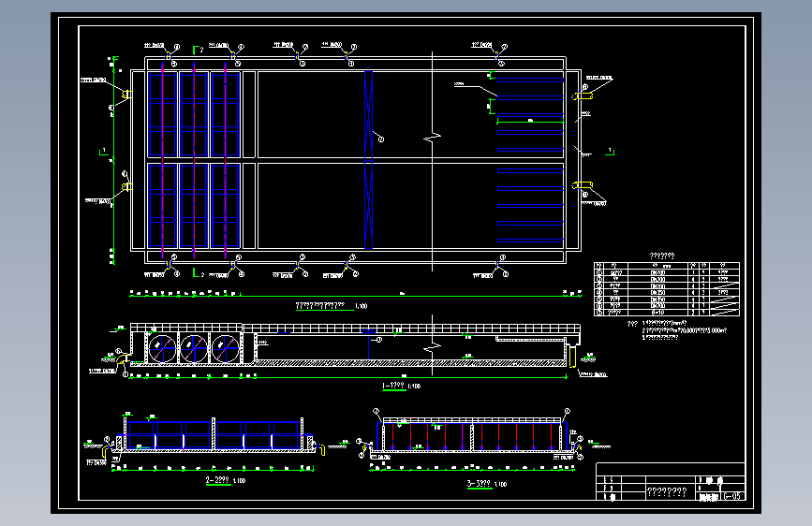Pick the yellow pipe fitting at plan's upper left
This screenshot has width=812, height=526.
pyautogui.click(x=126, y=95)
